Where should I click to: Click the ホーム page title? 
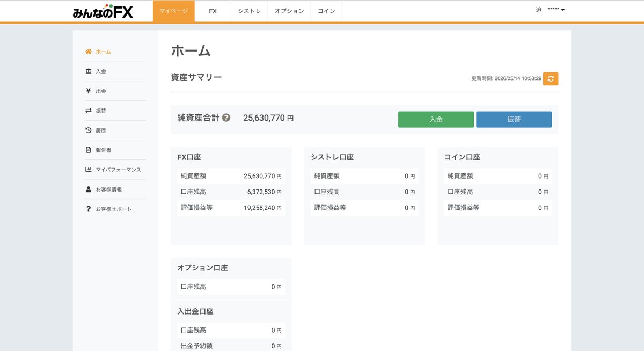click(x=191, y=51)
